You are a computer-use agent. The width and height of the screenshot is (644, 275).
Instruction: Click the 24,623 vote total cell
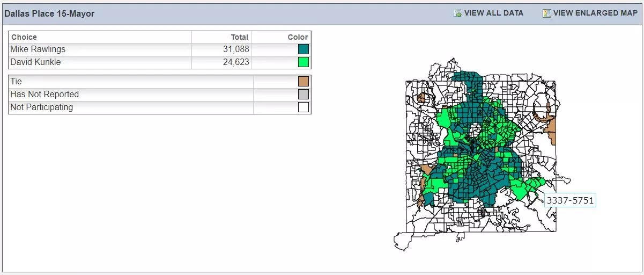(x=236, y=62)
